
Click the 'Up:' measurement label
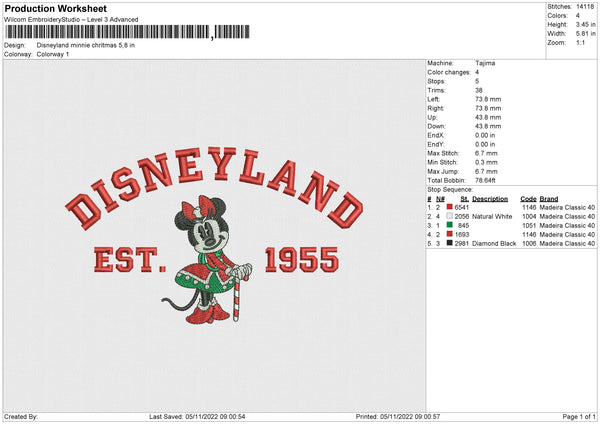click(432, 117)
